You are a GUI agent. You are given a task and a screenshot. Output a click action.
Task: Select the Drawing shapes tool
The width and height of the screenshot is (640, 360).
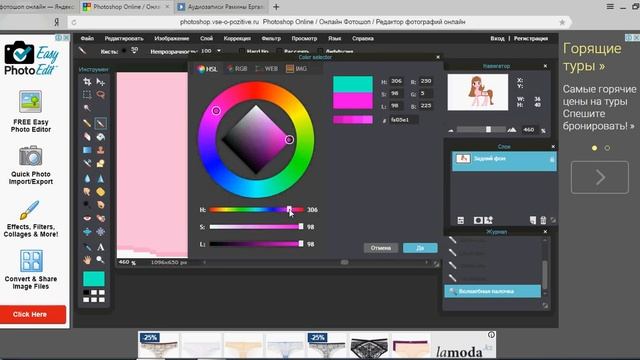tap(100, 164)
